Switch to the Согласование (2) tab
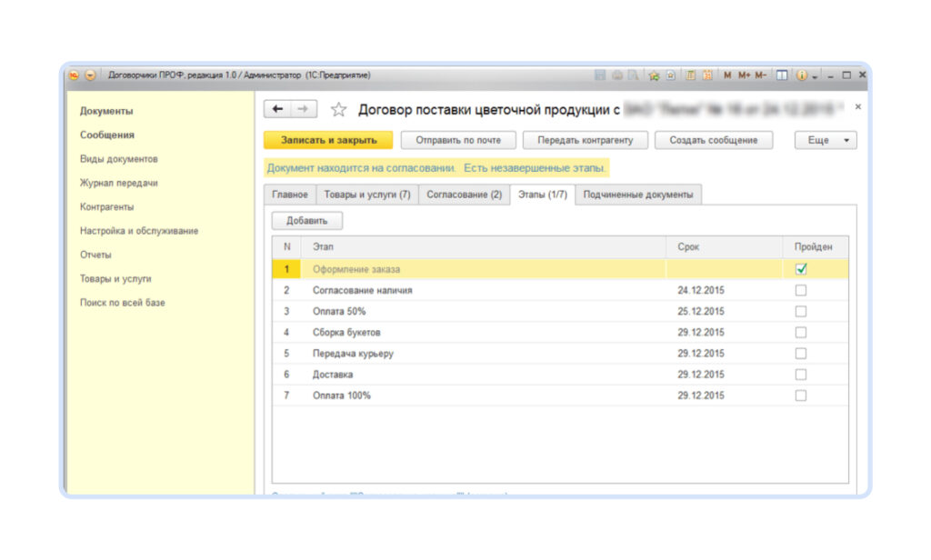 click(464, 195)
